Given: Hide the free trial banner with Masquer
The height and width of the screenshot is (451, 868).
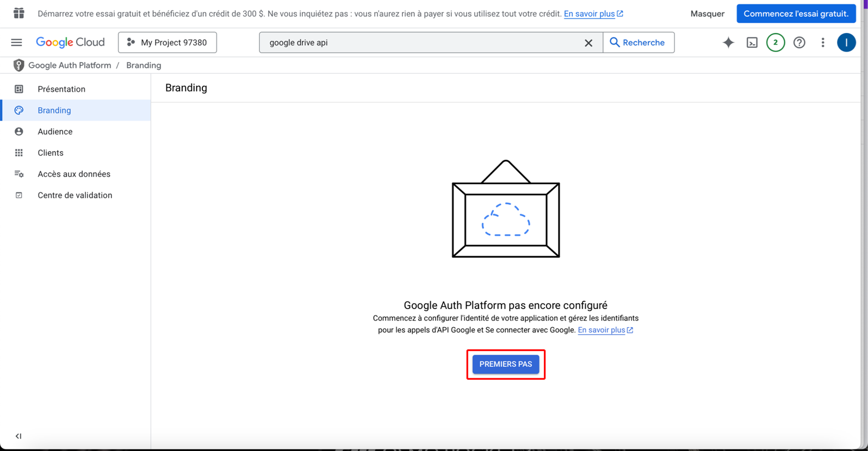Looking at the screenshot, I should (x=707, y=14).
